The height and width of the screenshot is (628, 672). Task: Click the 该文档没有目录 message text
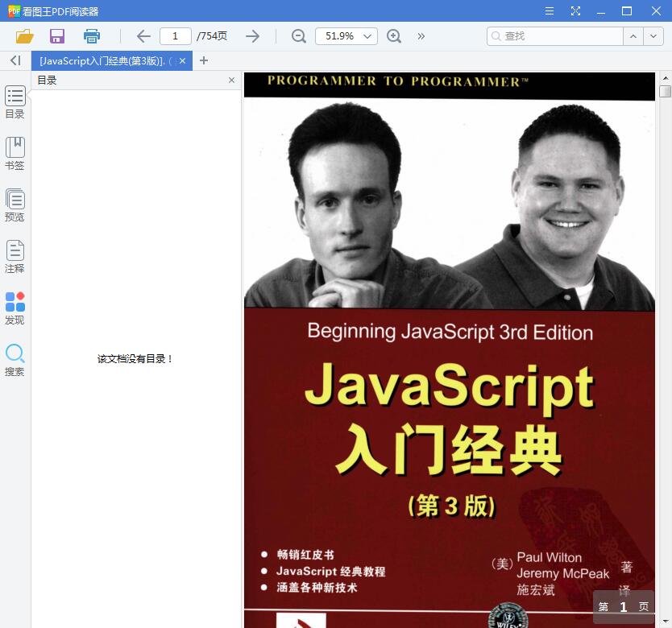click(x=134, y=359)
